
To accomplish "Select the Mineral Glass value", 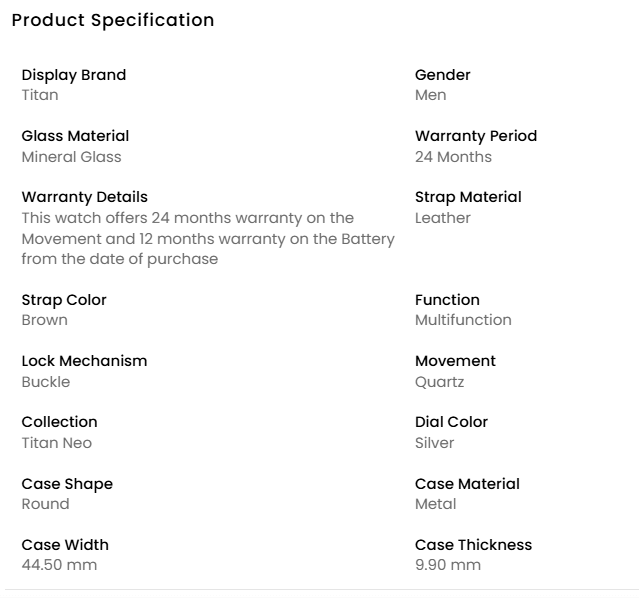I will click(x=71, y=157).
